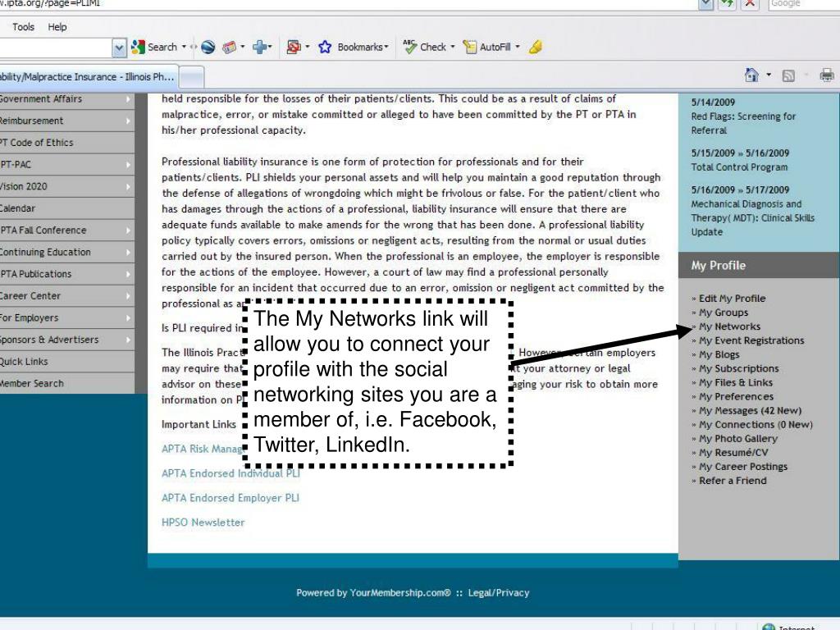Click the YourMembership.com footer link
840x630 pixels.
(399, 592)
